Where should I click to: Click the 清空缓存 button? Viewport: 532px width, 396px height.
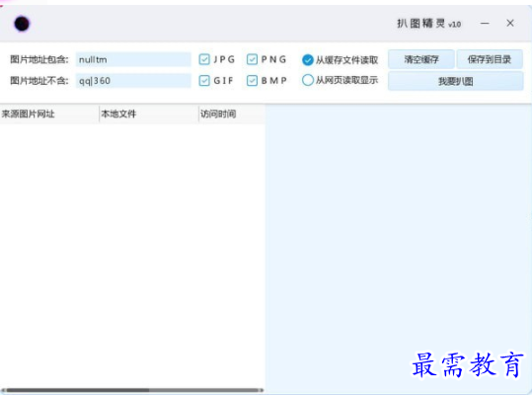[x=421, y=59]
